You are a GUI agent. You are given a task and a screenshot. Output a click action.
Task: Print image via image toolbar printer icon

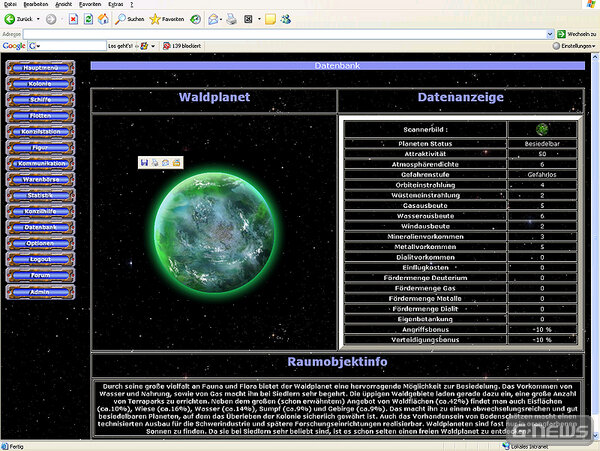tap(155, 163)
